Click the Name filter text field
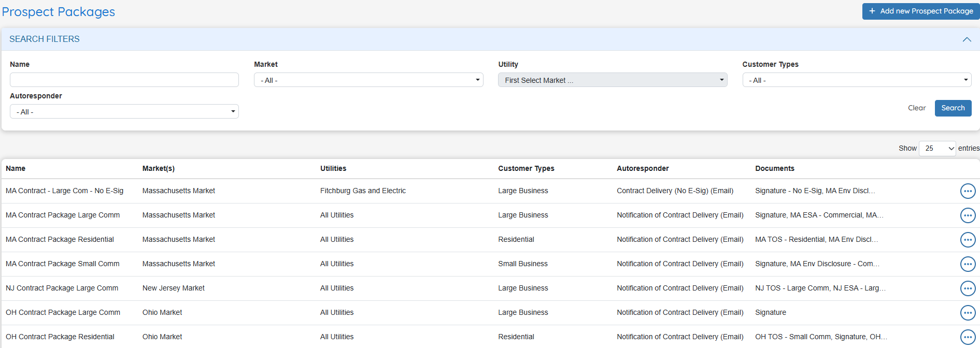The height and width of the screenshot is (348, 980). pyautogui.click(x=124, y=80)
